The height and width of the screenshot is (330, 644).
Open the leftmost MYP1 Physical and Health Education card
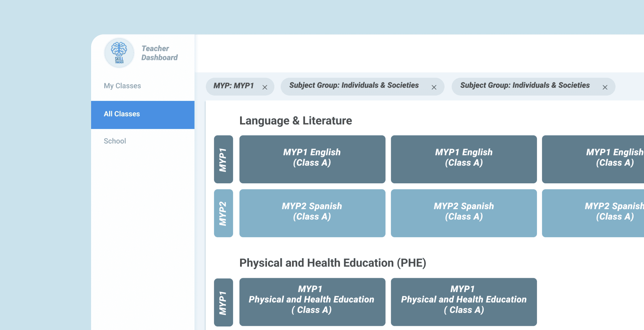click(312, 302)
